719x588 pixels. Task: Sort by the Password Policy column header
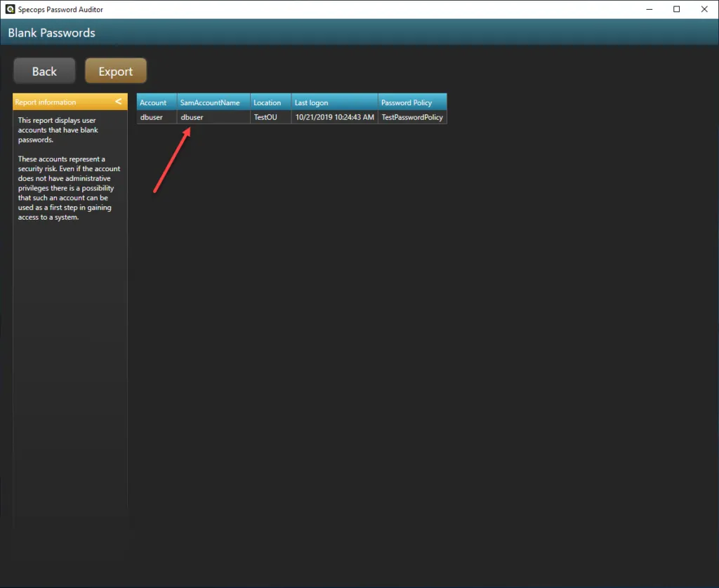coord(413,102)
